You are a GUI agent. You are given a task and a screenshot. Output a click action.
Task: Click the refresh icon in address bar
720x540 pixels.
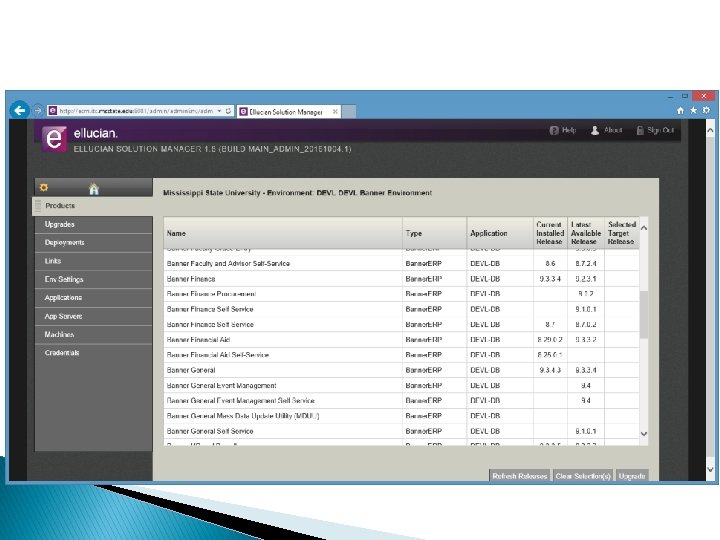(228, 111)
